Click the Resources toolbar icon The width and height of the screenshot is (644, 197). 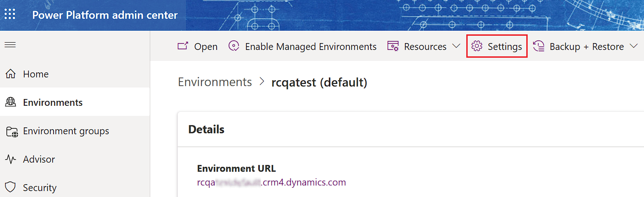[x=393, y=46]
